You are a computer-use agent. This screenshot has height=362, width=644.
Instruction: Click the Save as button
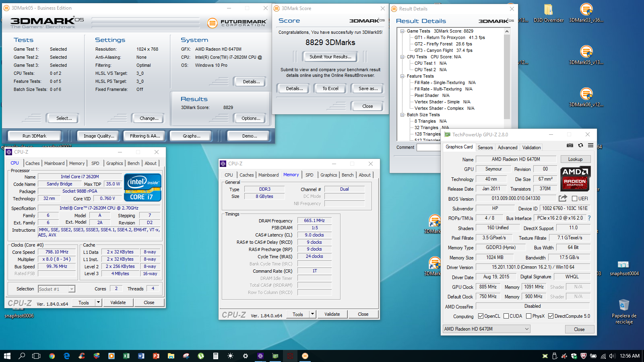coord(368,88)
